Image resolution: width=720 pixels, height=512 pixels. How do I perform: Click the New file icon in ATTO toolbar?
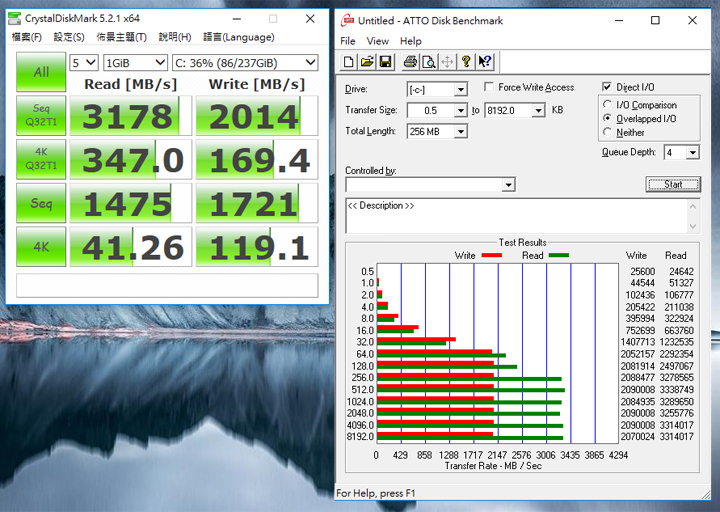pyautogui.click(x=349, y=62)
